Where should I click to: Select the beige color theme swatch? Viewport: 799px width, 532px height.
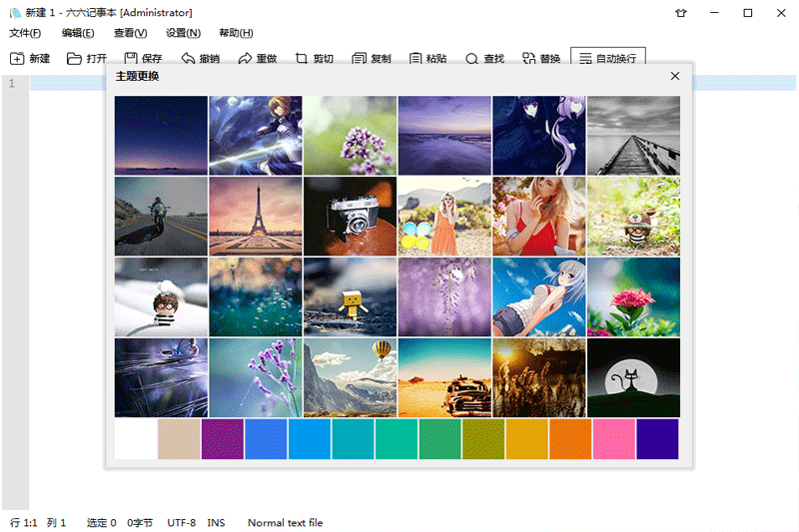tap(179, 439)
